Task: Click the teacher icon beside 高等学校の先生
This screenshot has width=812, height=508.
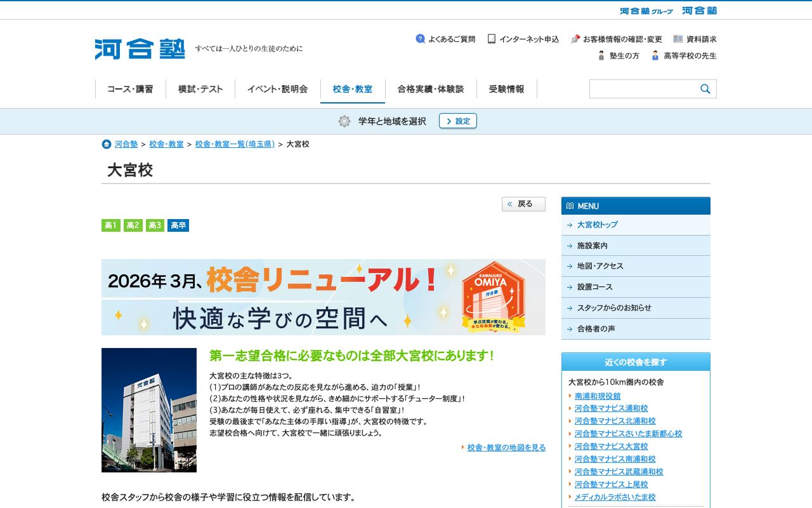Action: coord(655,55)
